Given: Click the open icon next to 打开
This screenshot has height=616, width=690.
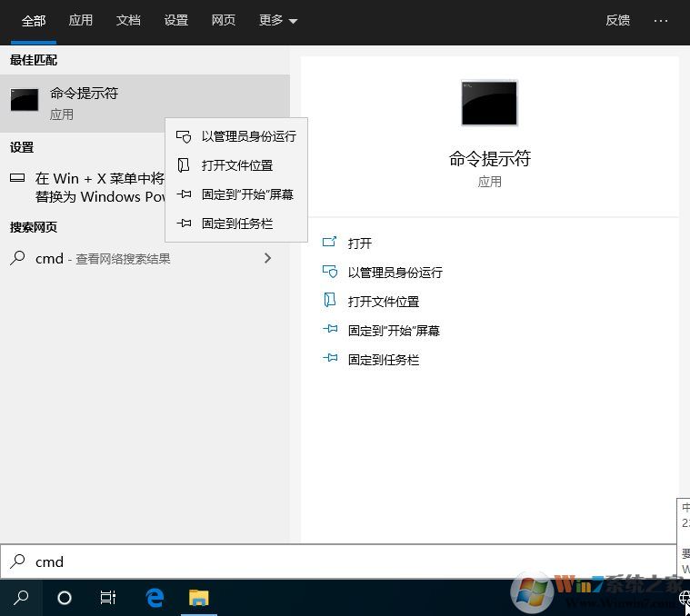Looking at the screenshot, I should pyautogui.click(x=330, y=242).
